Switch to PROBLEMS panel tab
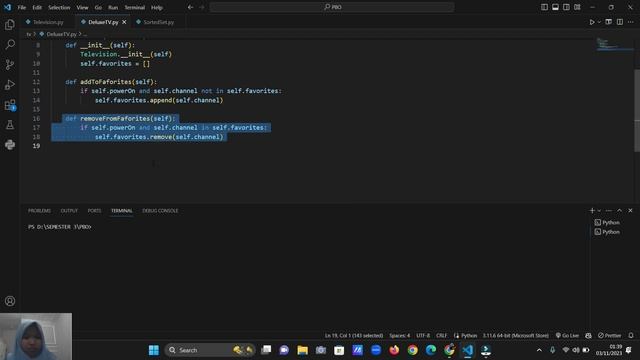640x360 pixels. [x=39, y=211]
